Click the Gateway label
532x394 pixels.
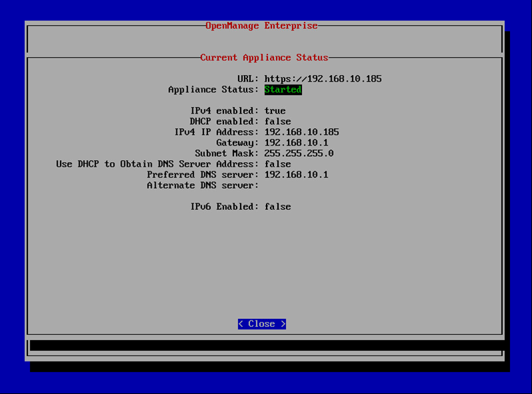point(237,143)
